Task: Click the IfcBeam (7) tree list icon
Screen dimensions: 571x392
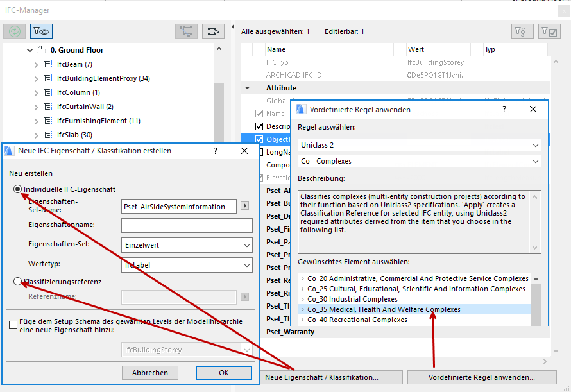Action: (48, 65)
